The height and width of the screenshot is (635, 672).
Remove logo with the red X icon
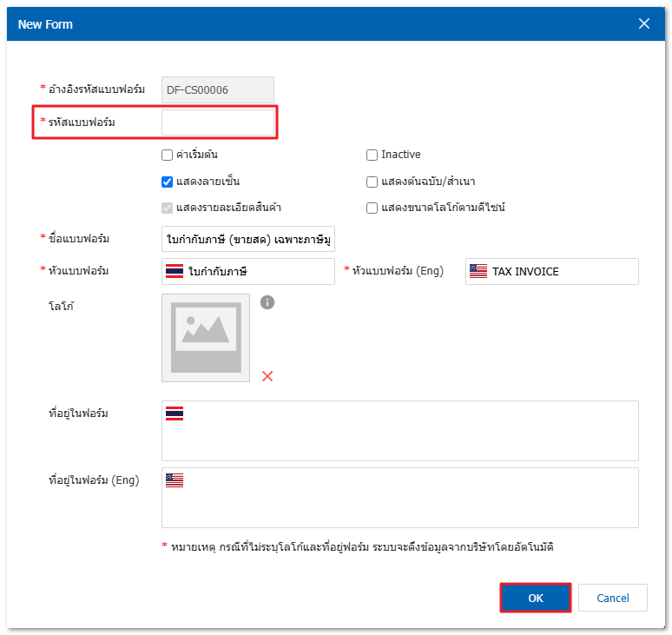[x=267, y=376]
